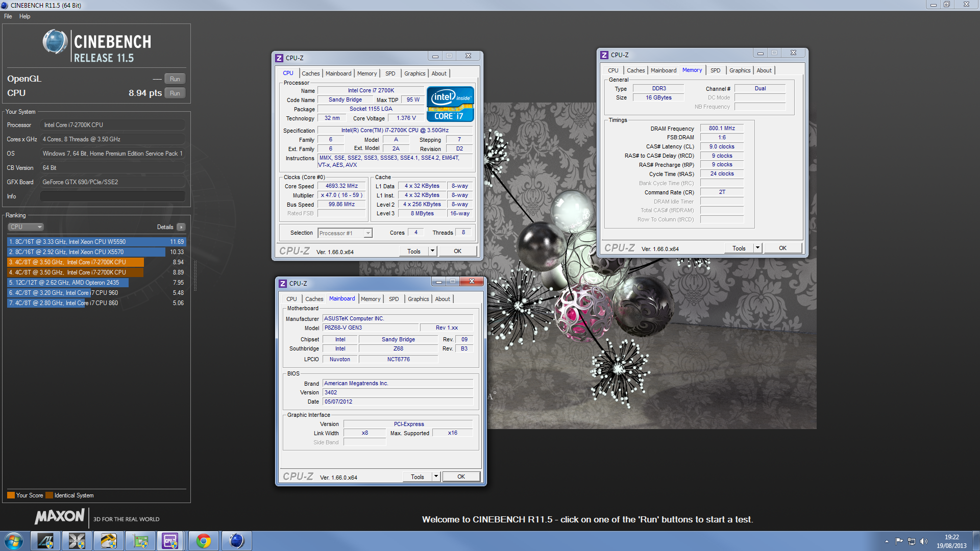Switch to CPU-Z via purple taskbar icon
The height and width of the screenshot is (551, 980).
click(171, 541)
